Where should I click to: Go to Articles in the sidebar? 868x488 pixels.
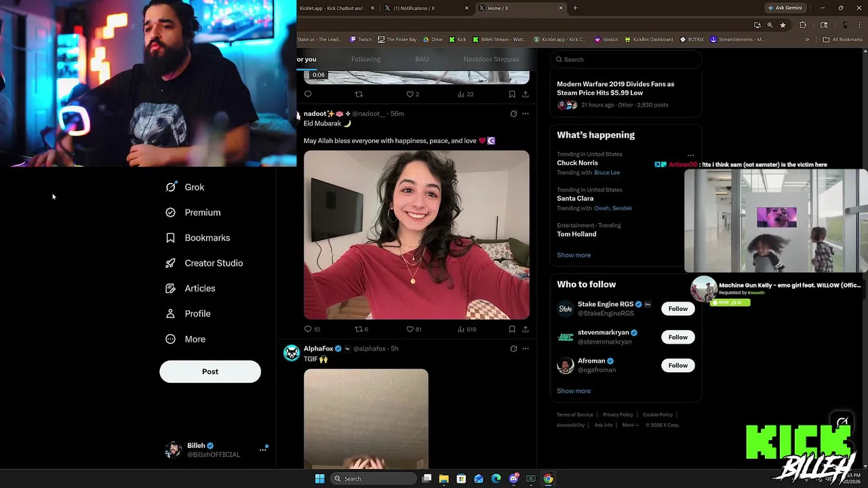(191, 288)
